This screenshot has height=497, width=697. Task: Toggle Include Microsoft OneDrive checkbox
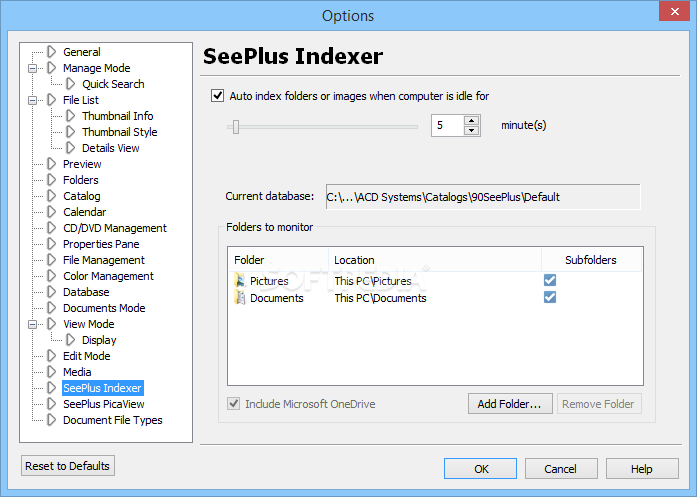coord(233,404)
